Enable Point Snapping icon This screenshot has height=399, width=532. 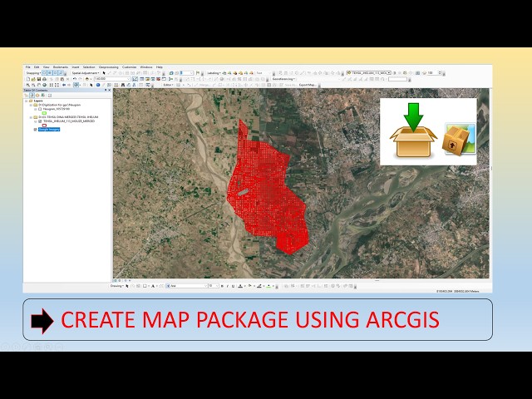tap(44, 73)
